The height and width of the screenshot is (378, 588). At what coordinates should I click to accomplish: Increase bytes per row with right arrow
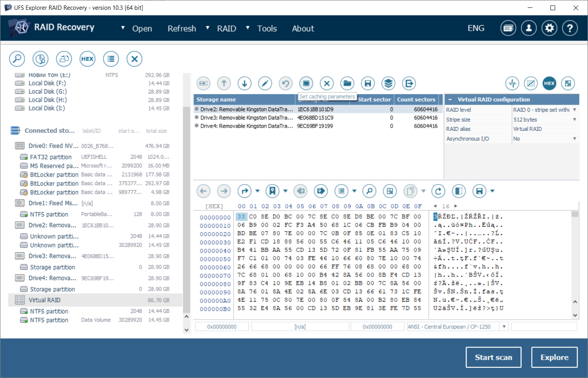[455, 206]
